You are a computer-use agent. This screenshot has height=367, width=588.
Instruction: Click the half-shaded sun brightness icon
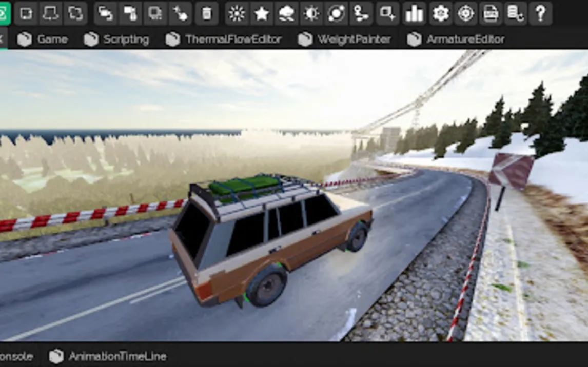pos(311,14)
